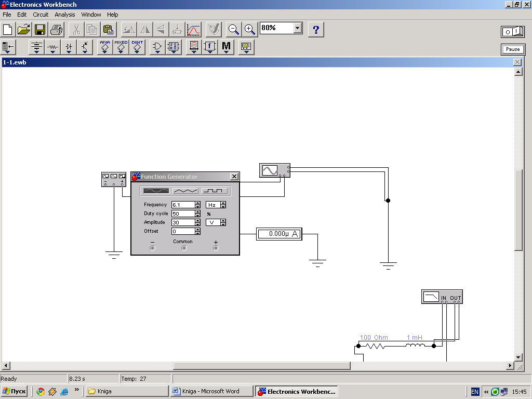Select sine waveform in Function Generator
Viewport: 532px width, 399px height.
[156, 191]
